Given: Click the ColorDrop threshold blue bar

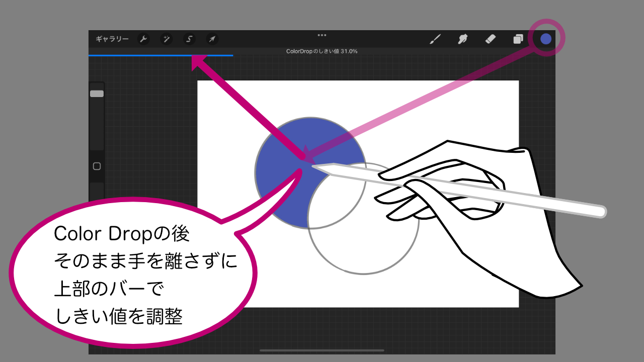Looking at the screenshot, I should pos(160,55).
